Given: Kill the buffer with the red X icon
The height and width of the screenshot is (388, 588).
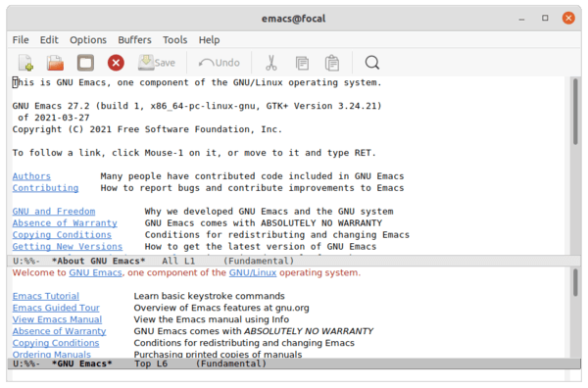Looking at the screenshot, I should pos(116,63).
